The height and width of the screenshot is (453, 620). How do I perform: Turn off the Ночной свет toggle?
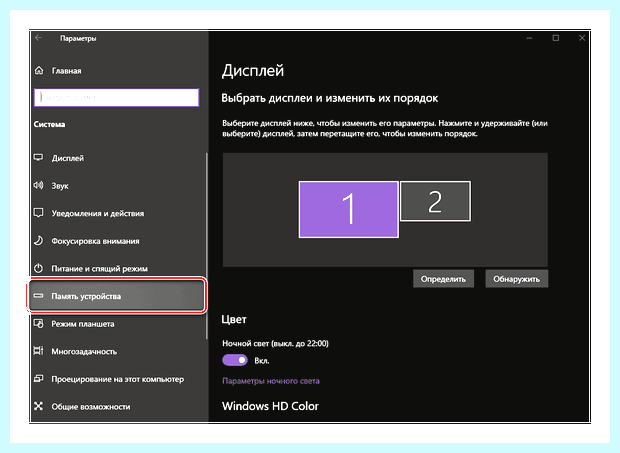pyautogui.click(x=235, y=360)
